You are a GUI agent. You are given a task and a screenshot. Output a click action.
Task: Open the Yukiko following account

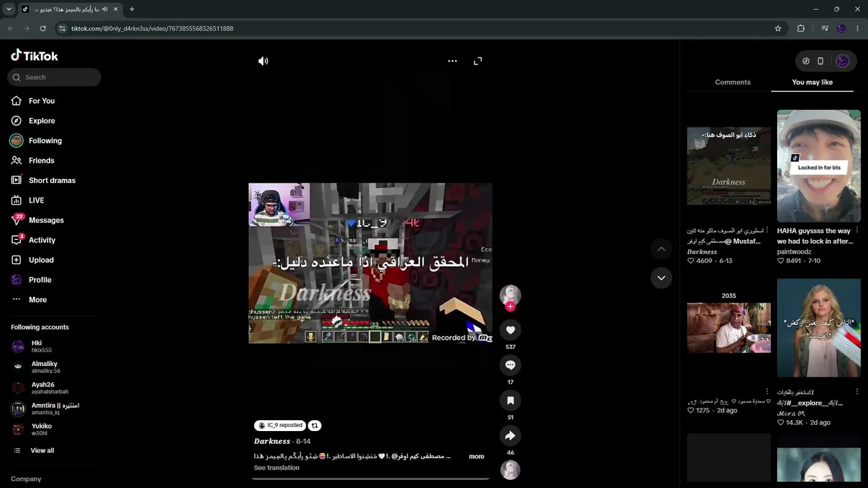point(41,430)
